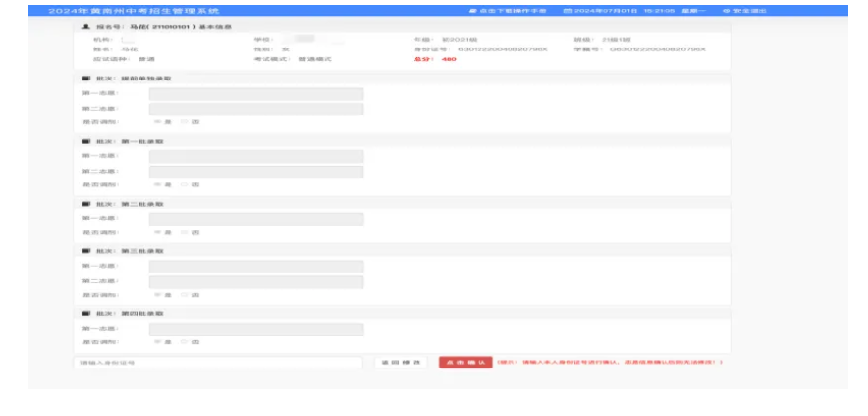Screen dimensions: 868x416
Task: Click the batch icon next to 第三批录取
Action: (x=86, y=251)
